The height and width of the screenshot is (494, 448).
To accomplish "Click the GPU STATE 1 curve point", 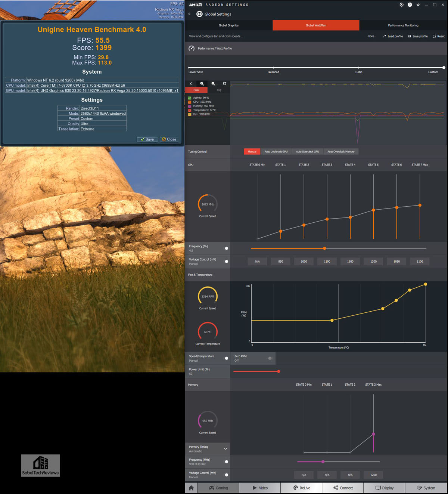I will pyautogui.click(x=281, y=231).
